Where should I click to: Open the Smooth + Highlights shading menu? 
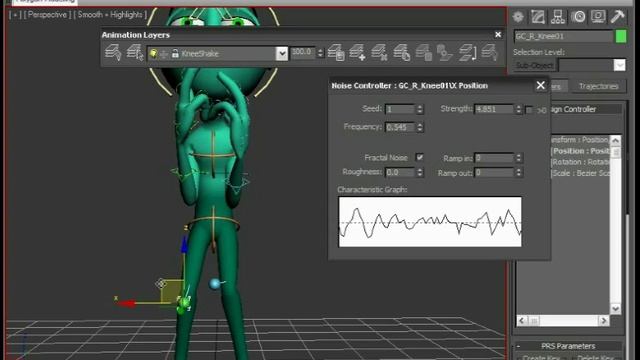[x=110, y=15]
